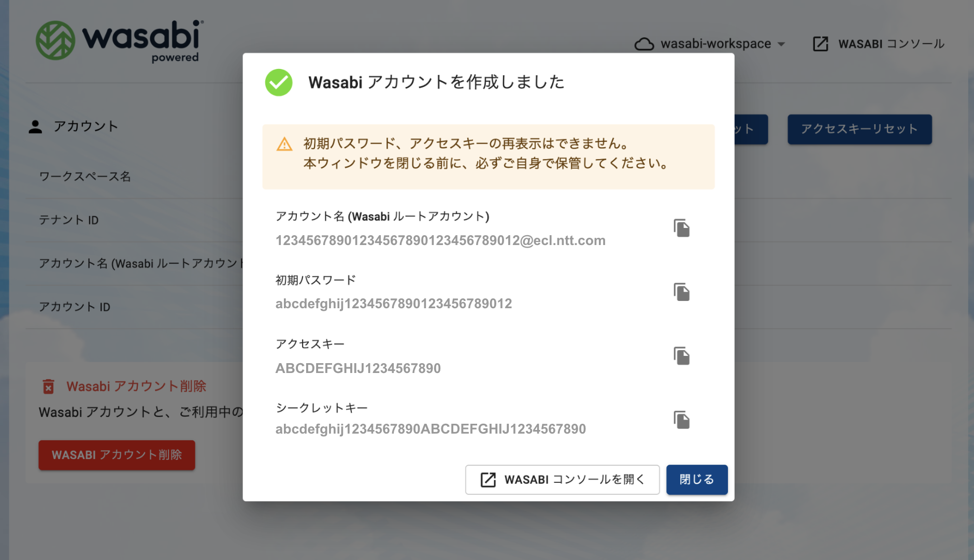The height and width of the screenshot is (560, 974).
Task: Select the access key value ABCDEFGHIJ1234567890
Action: tap(358, 368)
